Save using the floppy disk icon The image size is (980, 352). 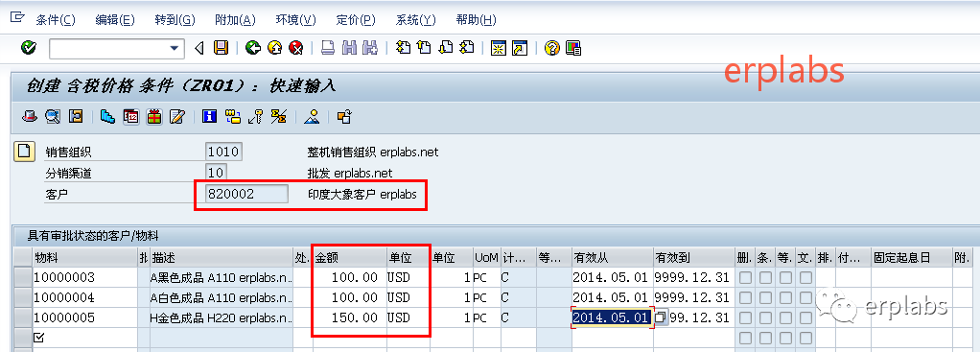pos(221,48)
